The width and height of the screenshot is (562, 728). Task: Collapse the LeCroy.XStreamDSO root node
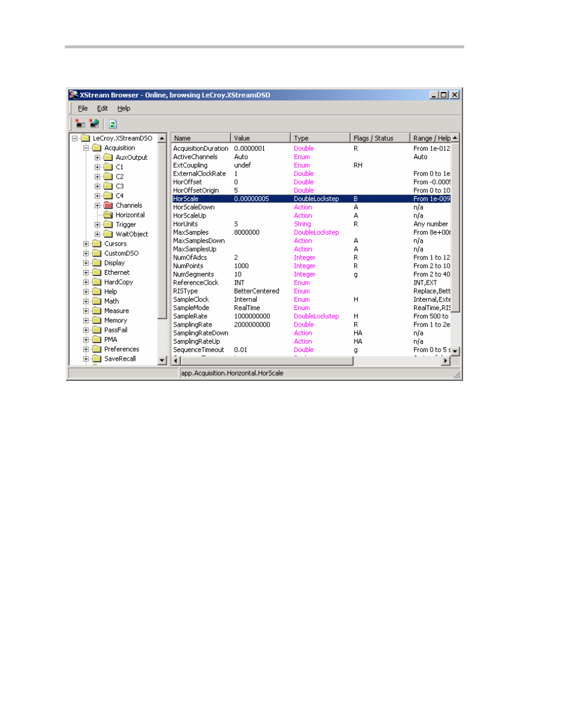[75, 139]
